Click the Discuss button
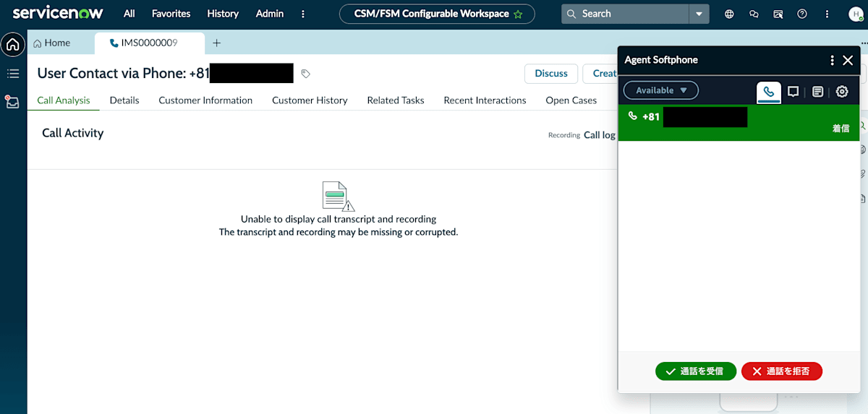The image size is (868, 414). tap(551, 73)
